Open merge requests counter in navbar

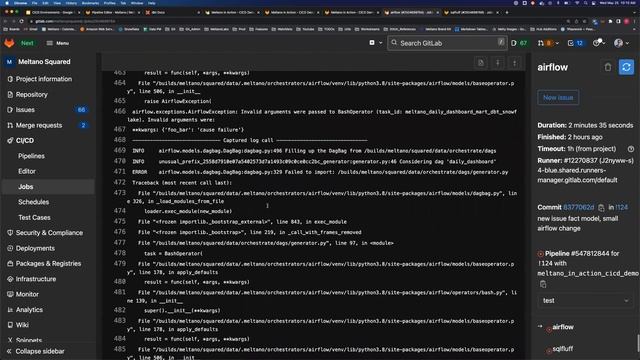click(544, 43)
